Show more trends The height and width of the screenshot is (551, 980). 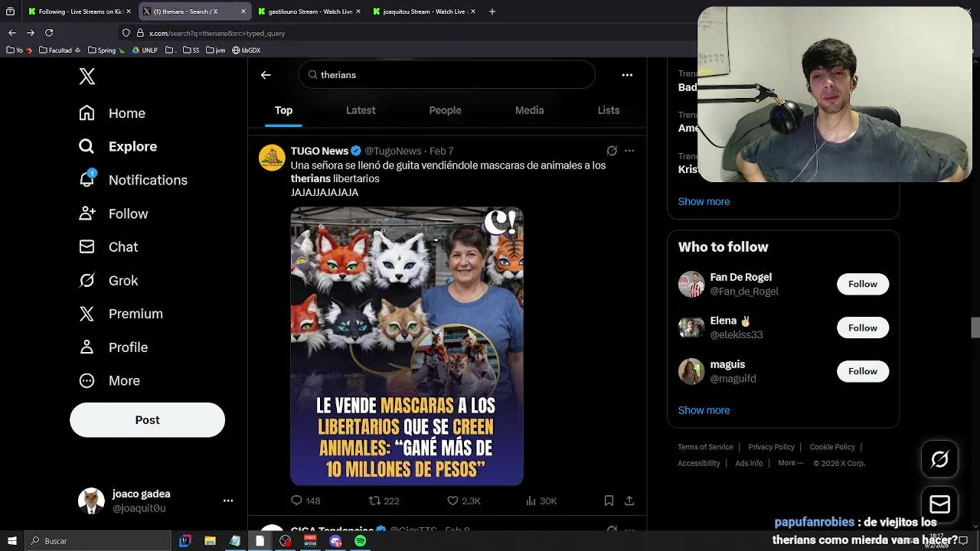704,201
